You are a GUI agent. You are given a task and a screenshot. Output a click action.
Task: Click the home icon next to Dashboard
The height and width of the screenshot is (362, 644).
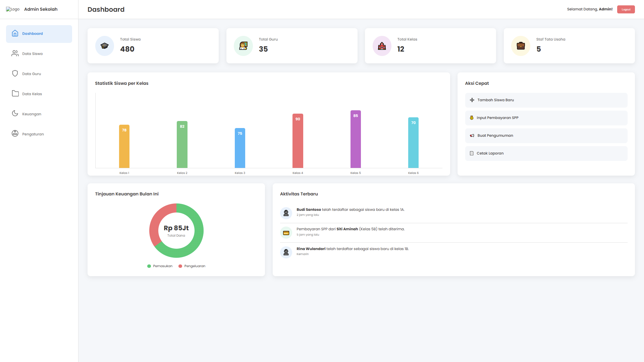click(15, 34)
